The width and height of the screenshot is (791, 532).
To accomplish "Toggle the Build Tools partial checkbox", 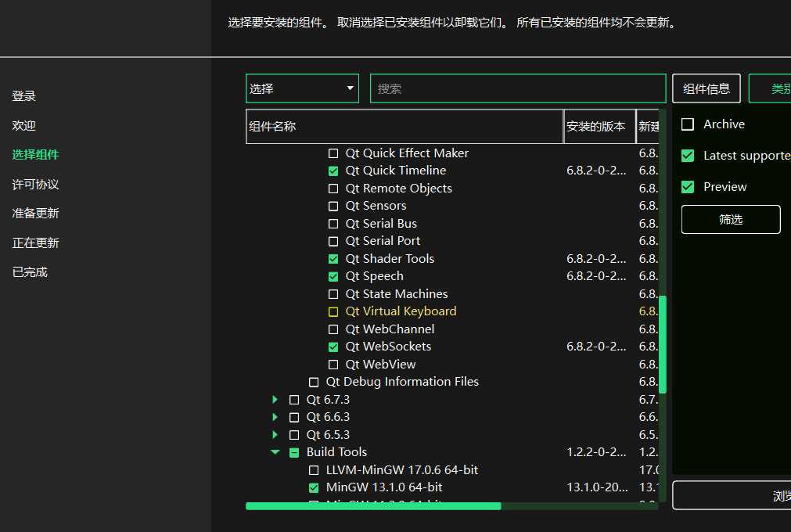I will [x=294, y=453].
